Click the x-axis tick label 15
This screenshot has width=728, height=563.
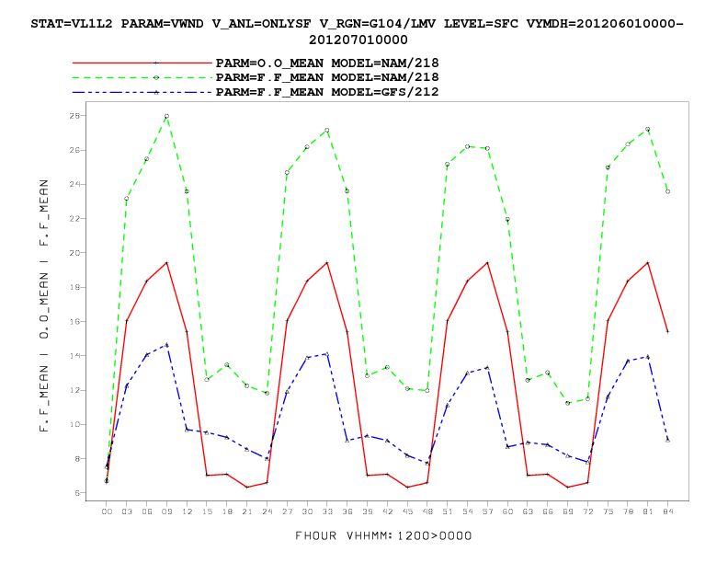click(x=207, y=511)
